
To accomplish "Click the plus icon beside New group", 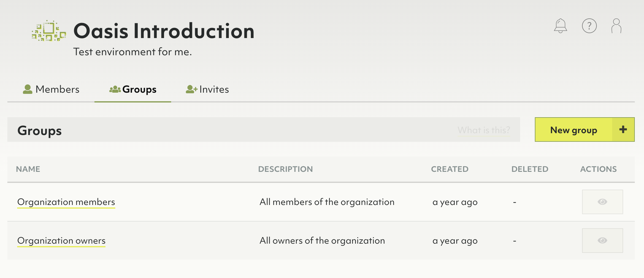I will 623,129.
